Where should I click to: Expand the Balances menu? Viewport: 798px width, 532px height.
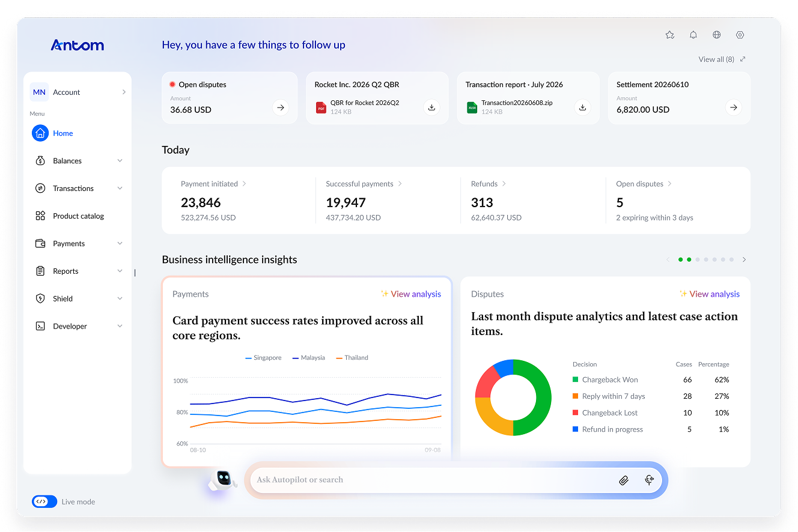click(x=120, y=161)
